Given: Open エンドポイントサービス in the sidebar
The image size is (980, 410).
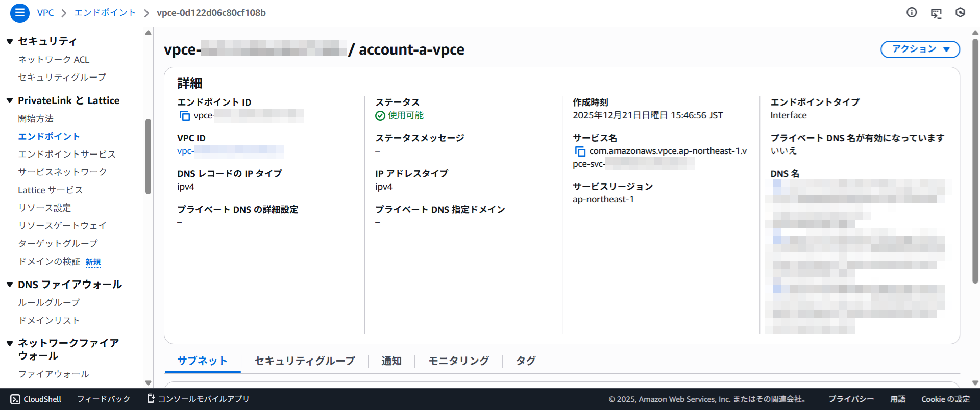Looking at the screenshot, I should (x=67, y=154).
